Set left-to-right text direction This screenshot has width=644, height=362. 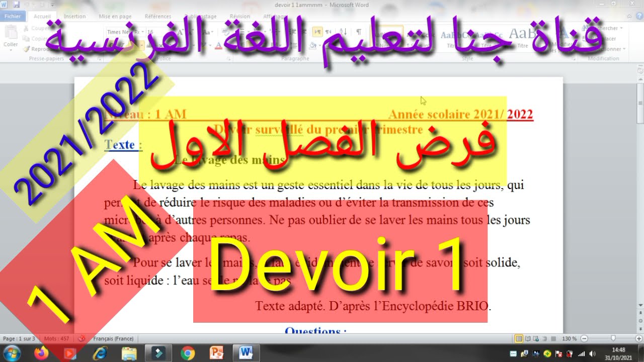[317, 32]
